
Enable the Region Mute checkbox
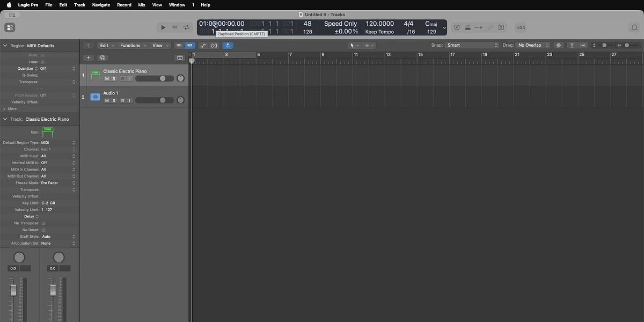43,55
